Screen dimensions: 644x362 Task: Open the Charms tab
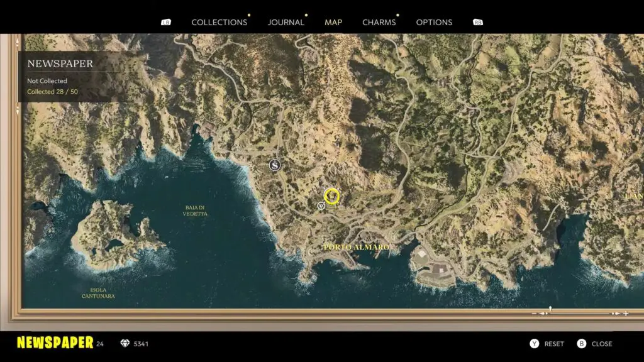[x=379, y=22]
